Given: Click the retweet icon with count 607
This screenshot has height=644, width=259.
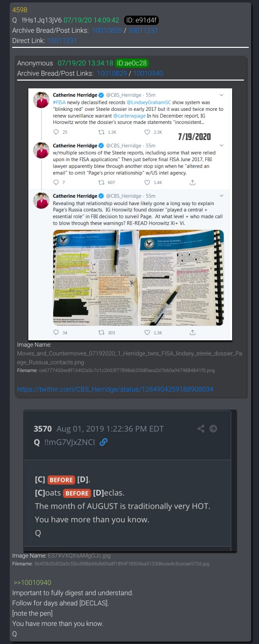Looking at the screenshot, I should pyautogui.click(x=102, y=182).
